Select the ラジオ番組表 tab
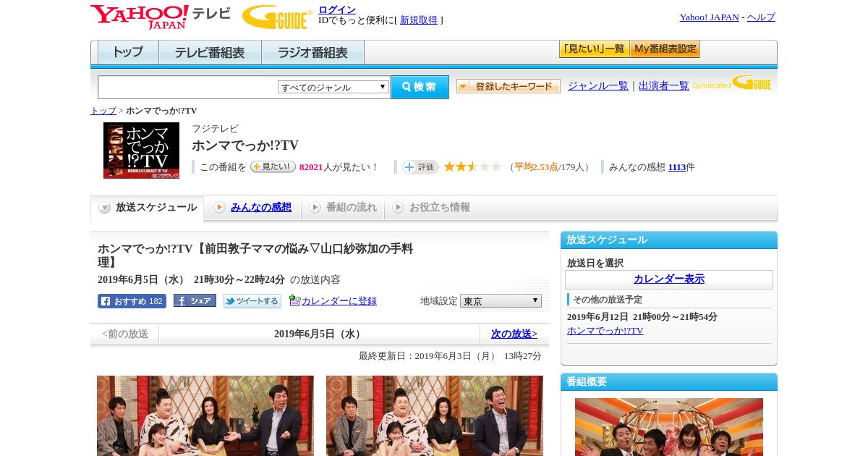868x456 pixels. (312, 53)
